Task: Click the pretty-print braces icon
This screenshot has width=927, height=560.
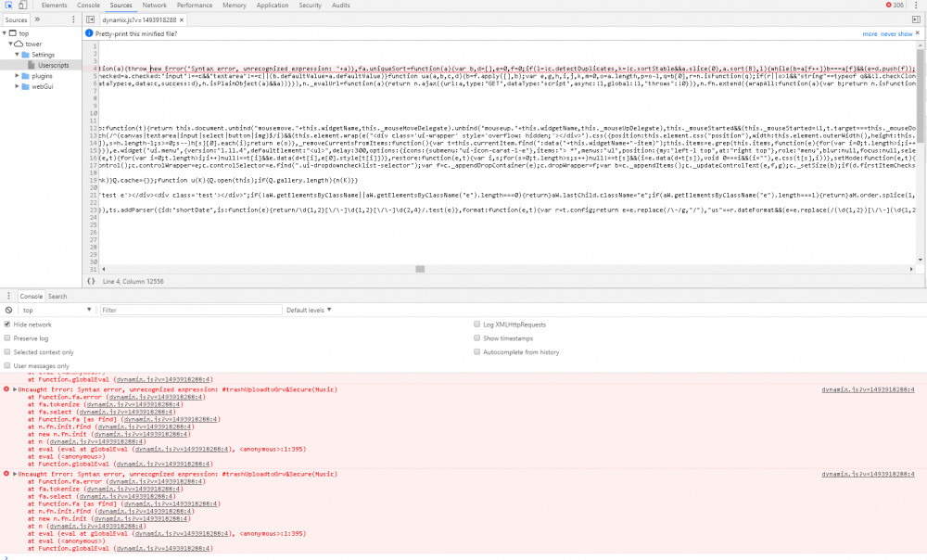Action: pyautogui.click(x=91, y=282)
